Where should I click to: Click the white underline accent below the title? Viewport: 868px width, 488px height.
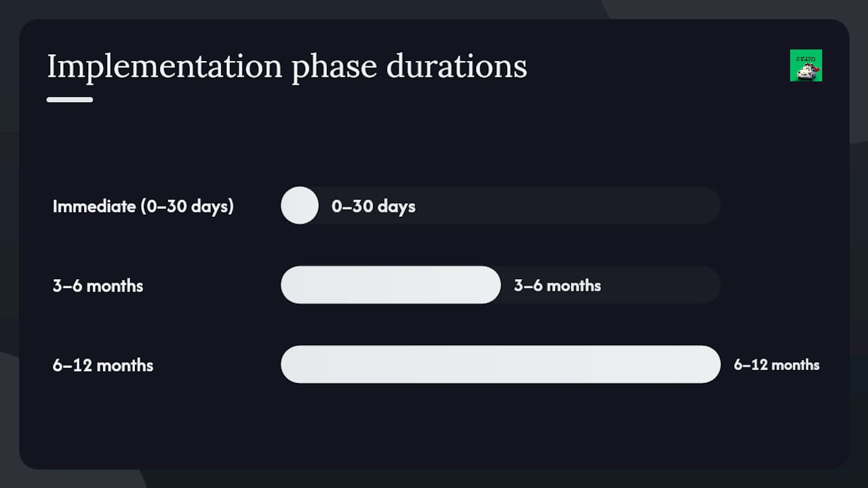coord(70,100)
